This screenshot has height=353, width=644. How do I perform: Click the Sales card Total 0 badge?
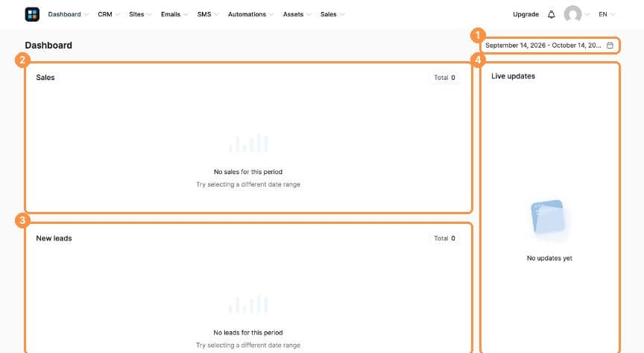click(x=444, y=78)
